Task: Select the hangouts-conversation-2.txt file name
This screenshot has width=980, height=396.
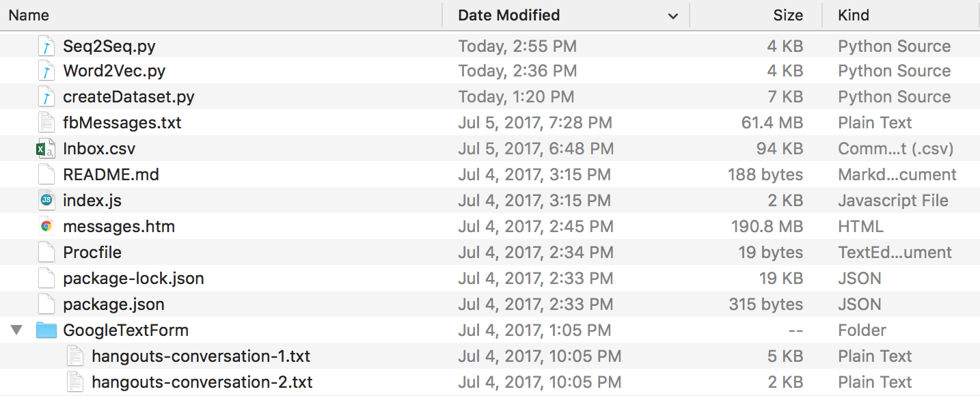Action: 202,382
